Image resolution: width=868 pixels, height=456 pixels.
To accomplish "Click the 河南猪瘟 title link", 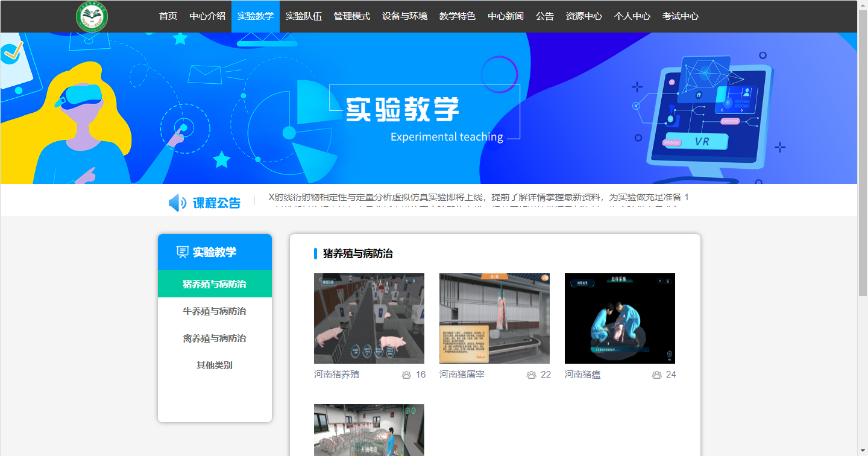I will (x=582, y=375).
